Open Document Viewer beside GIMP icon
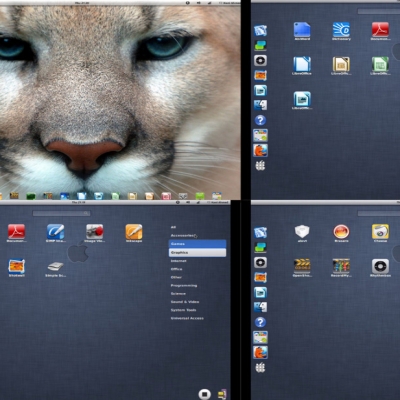The height and width of the screenshot is (400, 400). (x=16, y=232)
